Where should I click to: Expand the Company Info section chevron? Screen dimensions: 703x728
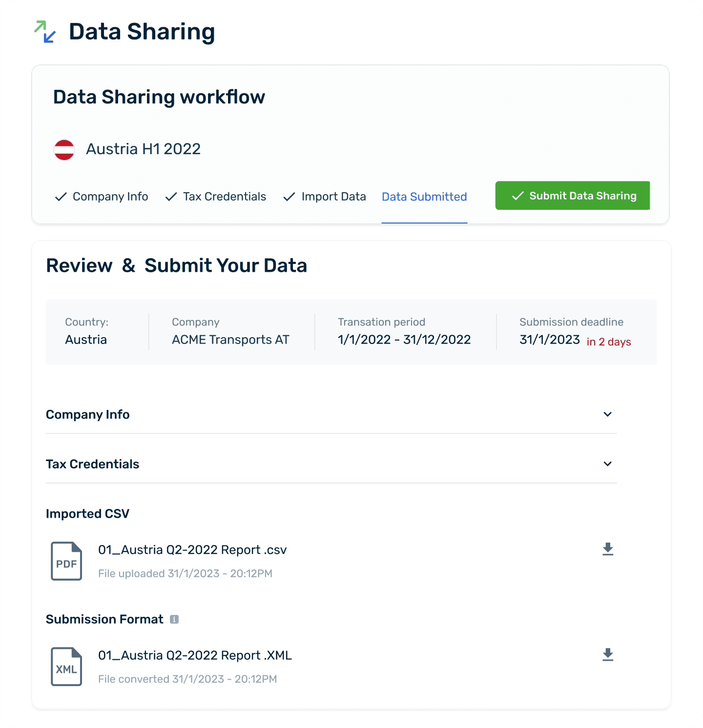(608, 414)
